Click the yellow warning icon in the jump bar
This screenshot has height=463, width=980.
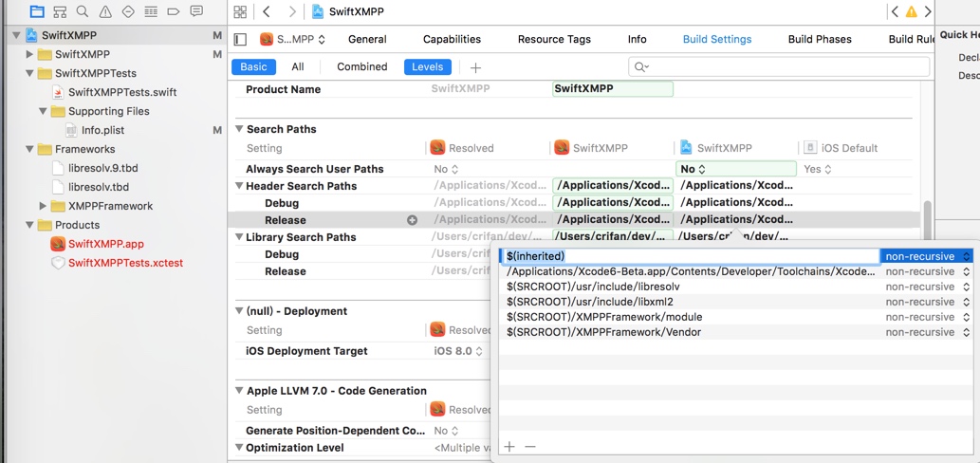click(x=911, y=11)
